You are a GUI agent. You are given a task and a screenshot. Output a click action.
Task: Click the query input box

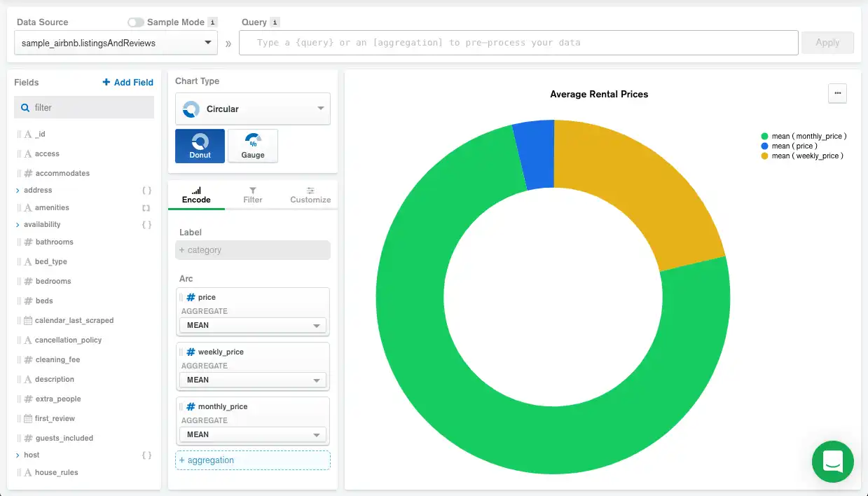tap(518, 42)
